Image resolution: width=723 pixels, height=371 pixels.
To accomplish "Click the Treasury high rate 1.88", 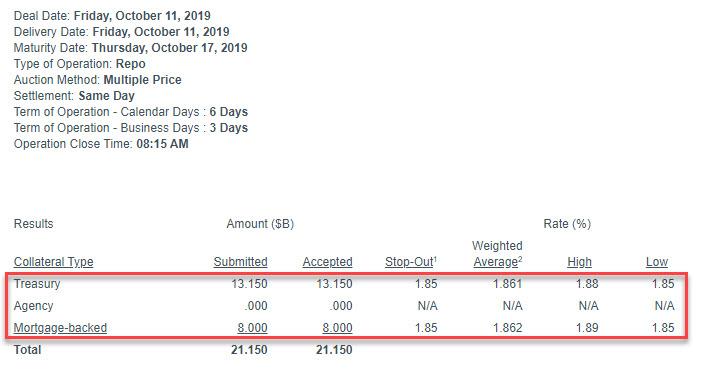I will point(587,284).
